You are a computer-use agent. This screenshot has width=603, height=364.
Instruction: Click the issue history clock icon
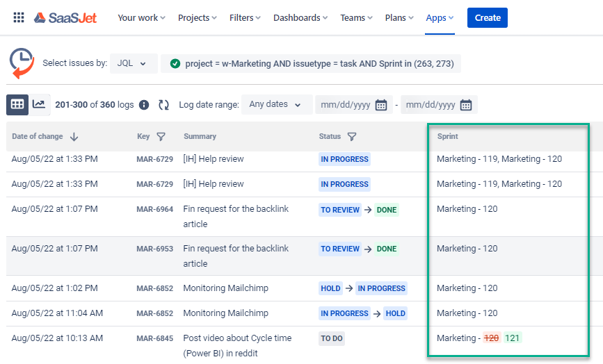tap(22, 63)
